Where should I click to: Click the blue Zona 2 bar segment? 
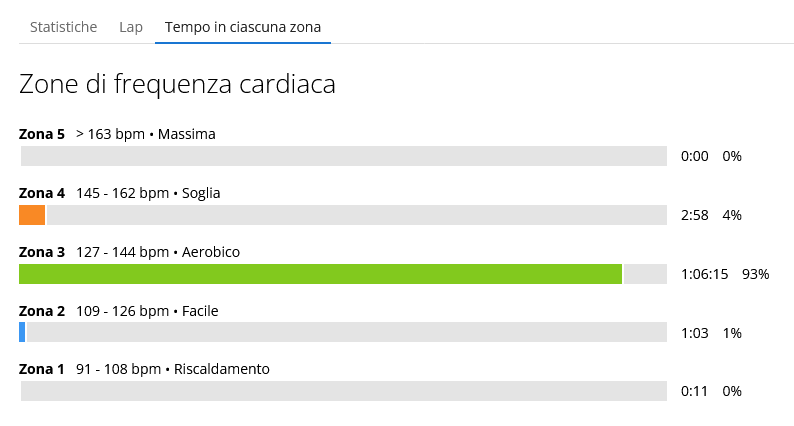point(22,332)
